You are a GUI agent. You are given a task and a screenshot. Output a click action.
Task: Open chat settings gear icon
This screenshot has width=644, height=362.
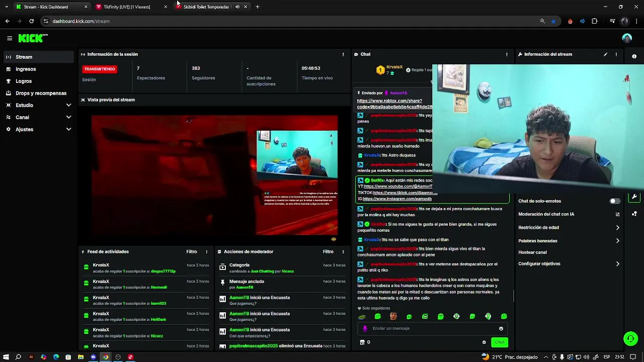pyautogui.click(x=484, y=342)
